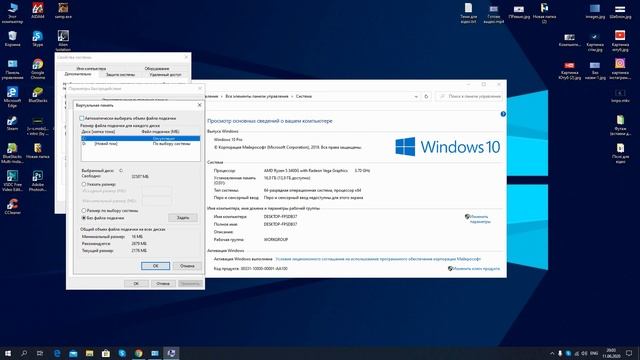
Task: Open the AIDA64 desktop shortcut
Action: tap(38, 11)
